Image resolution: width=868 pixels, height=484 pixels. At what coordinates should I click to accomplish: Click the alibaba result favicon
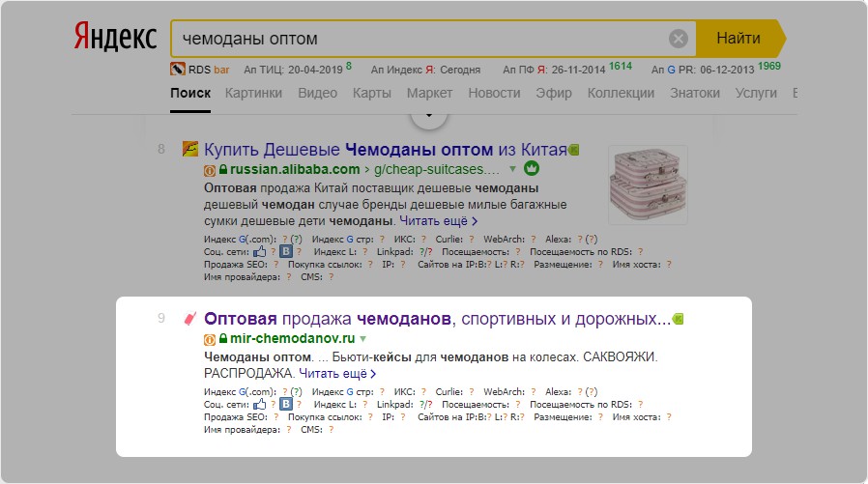190,149
